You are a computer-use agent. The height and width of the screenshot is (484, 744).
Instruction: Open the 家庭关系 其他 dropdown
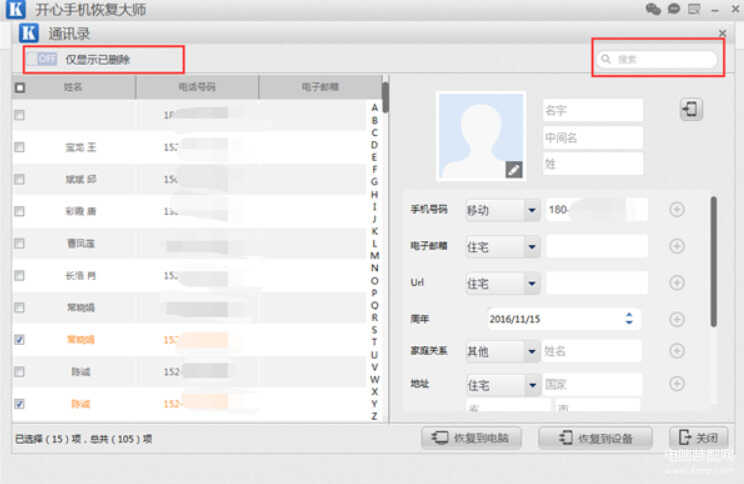(502, 351)
